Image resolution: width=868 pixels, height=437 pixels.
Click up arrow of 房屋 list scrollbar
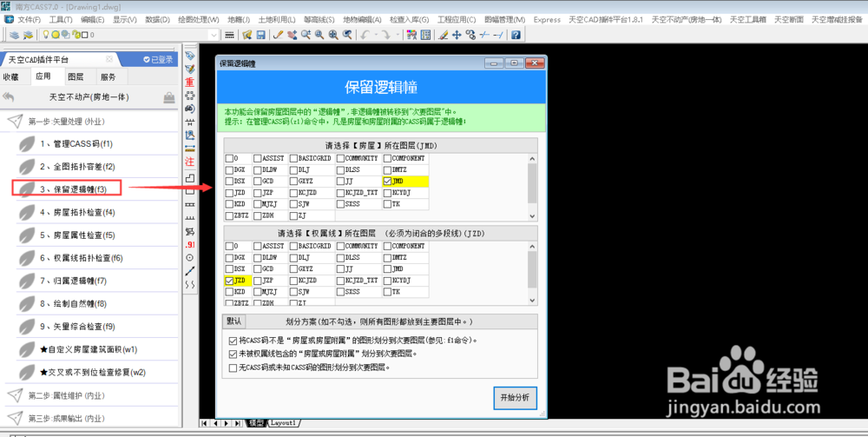pyautogui.click(x=533, y=158)
